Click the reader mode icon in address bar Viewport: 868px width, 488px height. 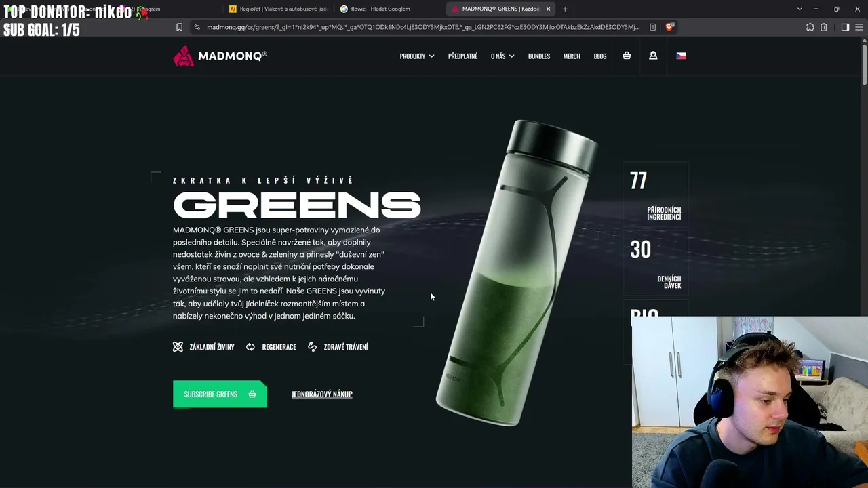652,27
